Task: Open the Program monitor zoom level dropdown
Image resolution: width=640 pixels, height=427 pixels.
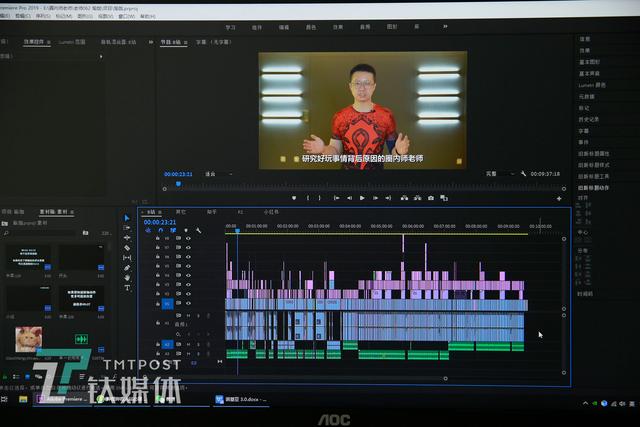Action: tap(218, 174)
